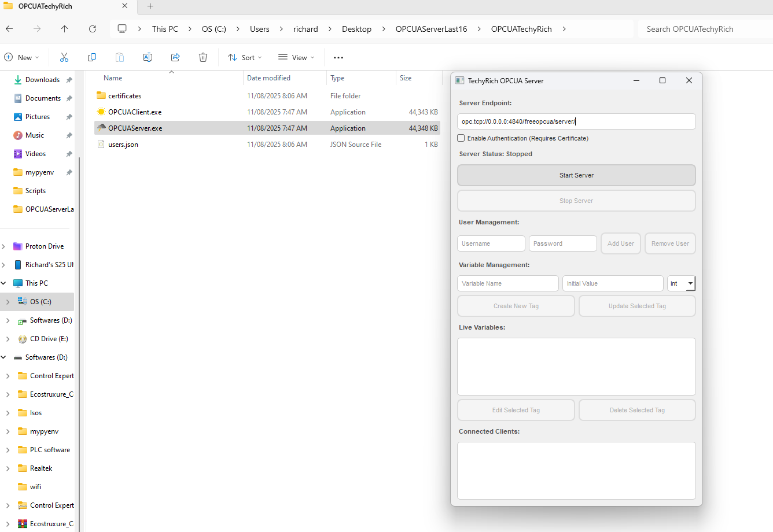Viewport: 773px width, 532px height.
Task: Click the Add User button
Action: [x=620, y=243]
